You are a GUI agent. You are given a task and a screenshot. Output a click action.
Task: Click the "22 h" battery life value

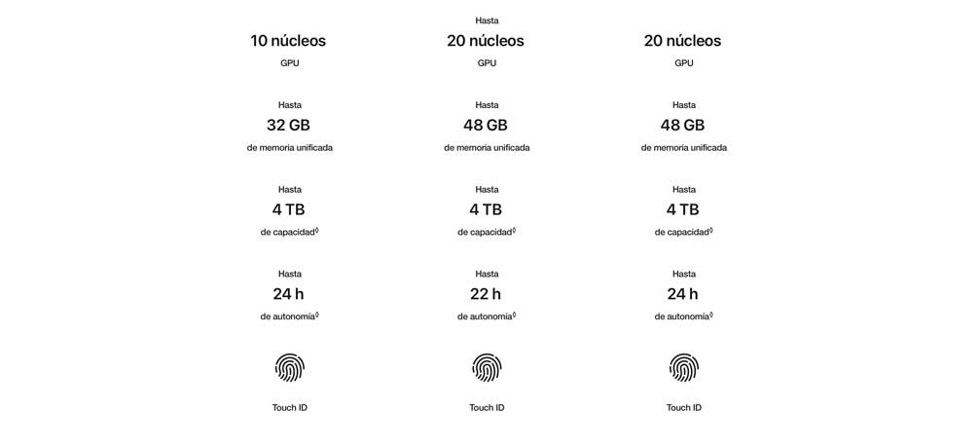point(486,293)
